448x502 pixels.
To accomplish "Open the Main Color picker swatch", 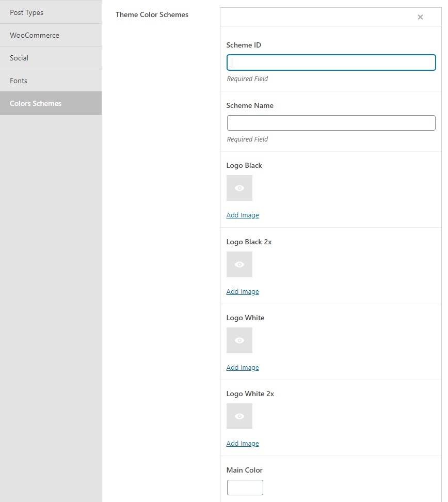I will pos(245,487).
